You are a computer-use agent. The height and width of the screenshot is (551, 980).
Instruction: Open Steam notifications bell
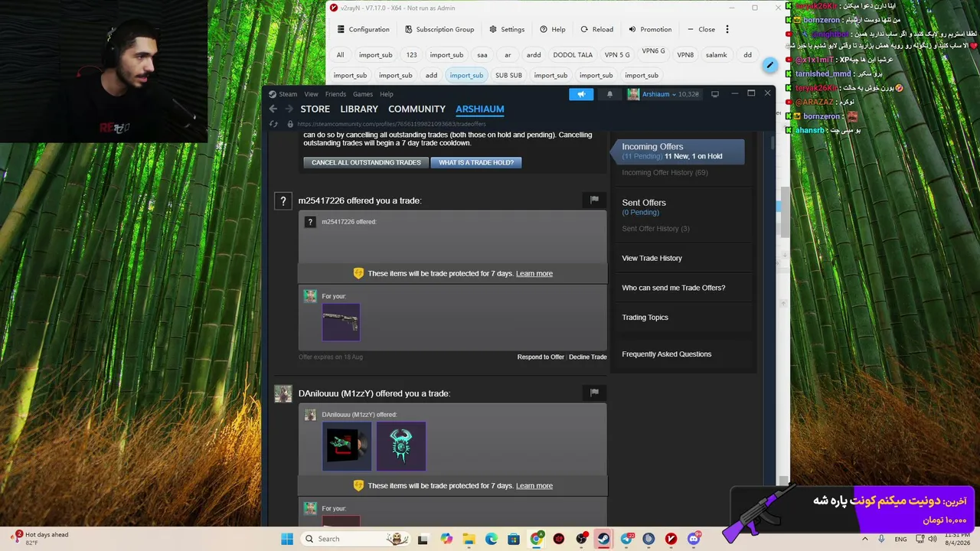coord(609,94)
